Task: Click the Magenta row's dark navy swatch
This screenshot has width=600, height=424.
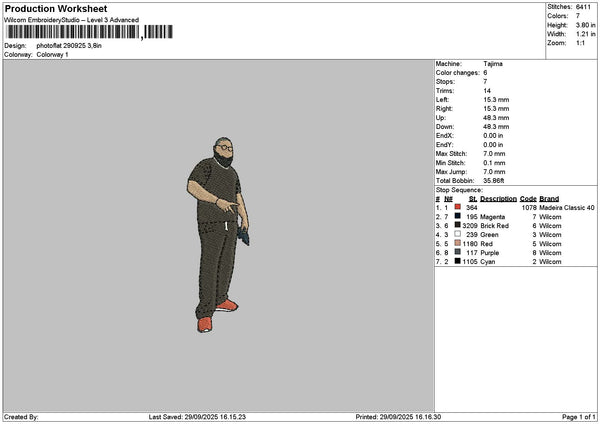Action: (x=458, y=216)
